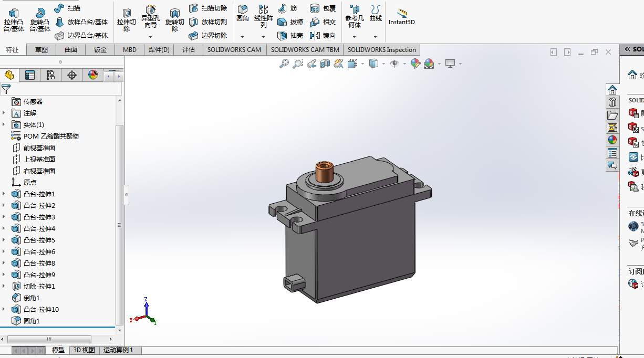Select the 线性阵列 linear pattern tool
The height and width of the screenshot is (358, 644).
click(x=264, y=16)
